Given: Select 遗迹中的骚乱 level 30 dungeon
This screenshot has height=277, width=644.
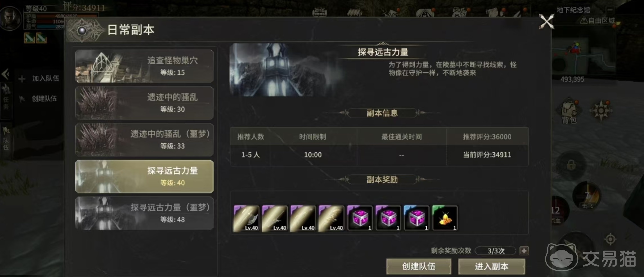Looking at the screenshot, I should tap(144, 103).
